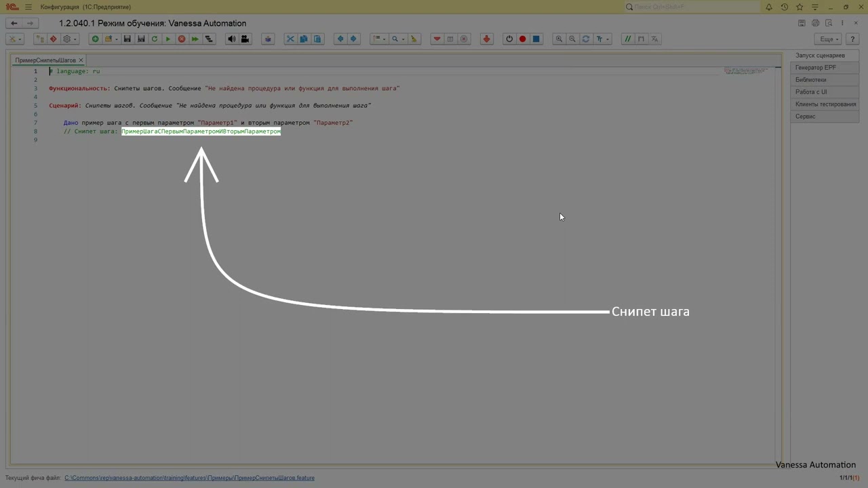The width and height of the screenshot is (868, 488).
Task: Reload the scenario with the green refresh icon
Action: point(155,39)
